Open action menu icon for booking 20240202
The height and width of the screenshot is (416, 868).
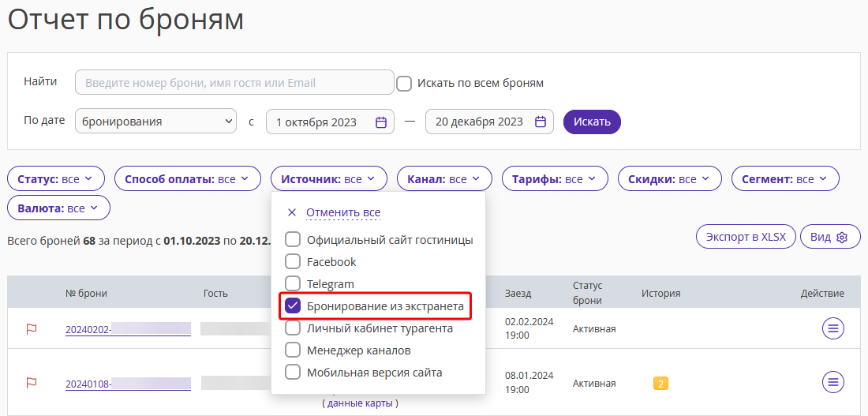[832, 328]
